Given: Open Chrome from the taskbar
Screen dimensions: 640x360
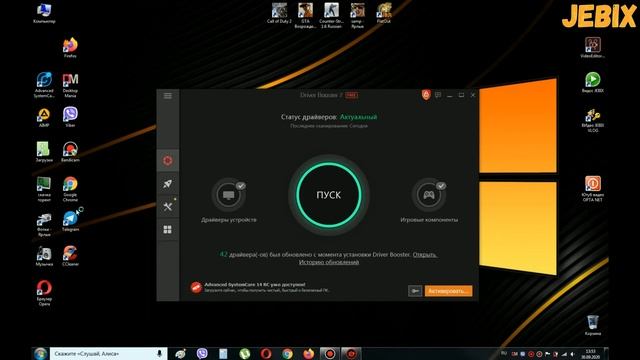Looking at the screenshot, I should pos(287,353).
